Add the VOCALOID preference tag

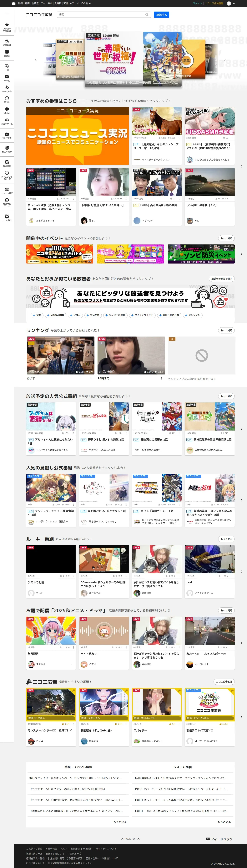click(55, 315)
